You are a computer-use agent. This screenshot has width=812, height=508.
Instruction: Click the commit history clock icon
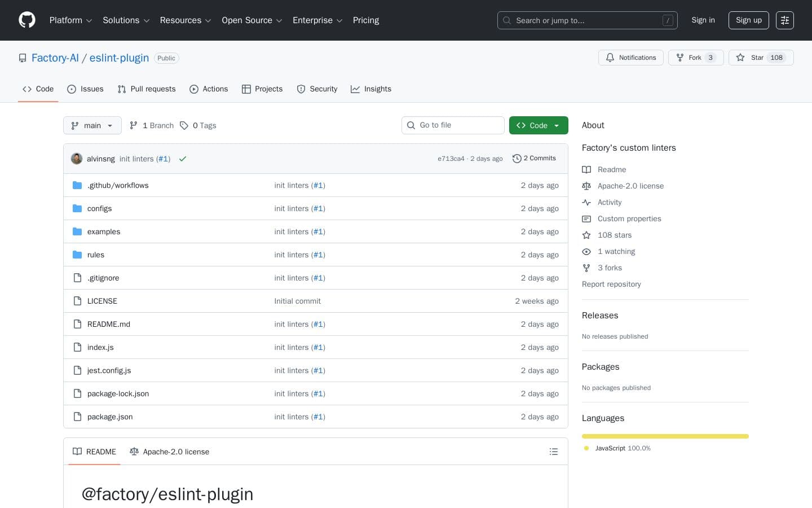[517, 159]
